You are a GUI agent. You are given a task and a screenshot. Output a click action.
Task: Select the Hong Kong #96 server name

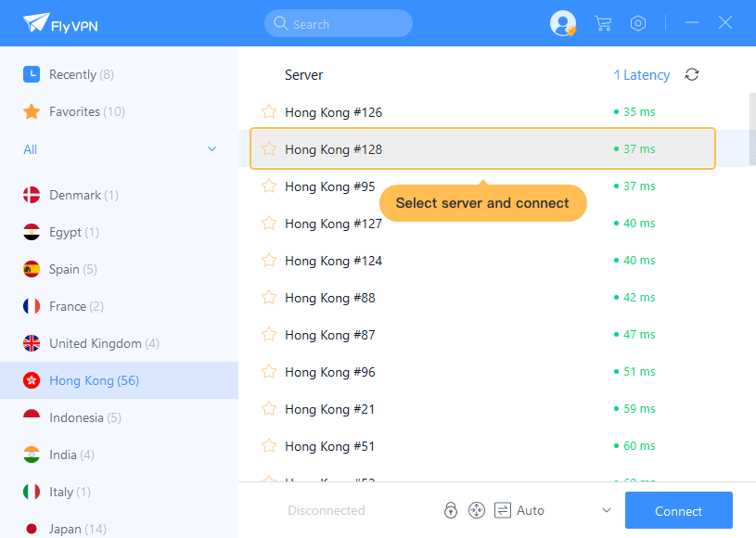(x=330, y=372)
